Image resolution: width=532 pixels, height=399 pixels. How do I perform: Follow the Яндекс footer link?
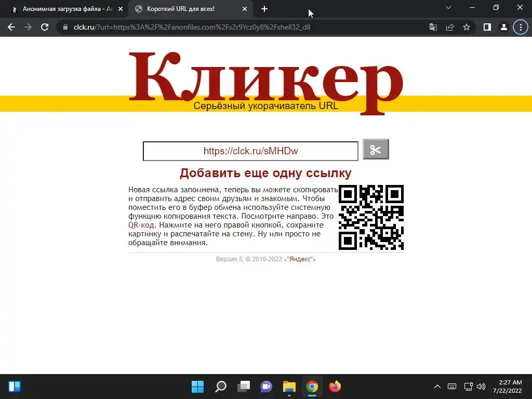300,259
